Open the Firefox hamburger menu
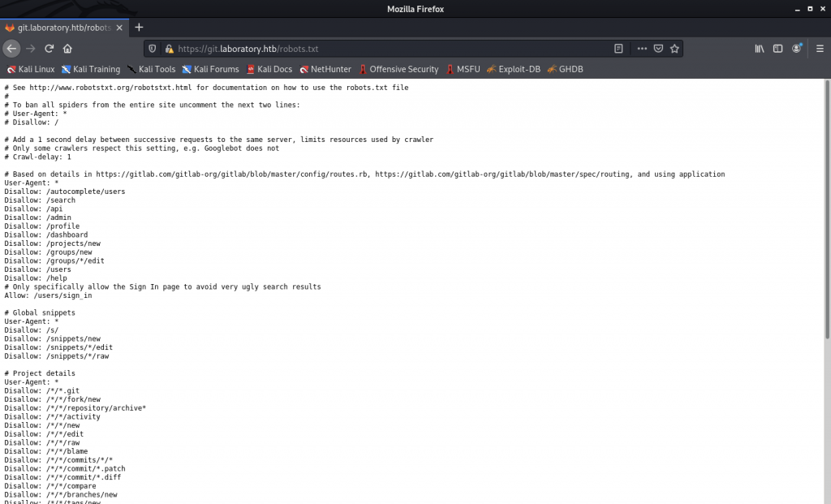This screenshot has width=831, height=504. pos(817,49)
